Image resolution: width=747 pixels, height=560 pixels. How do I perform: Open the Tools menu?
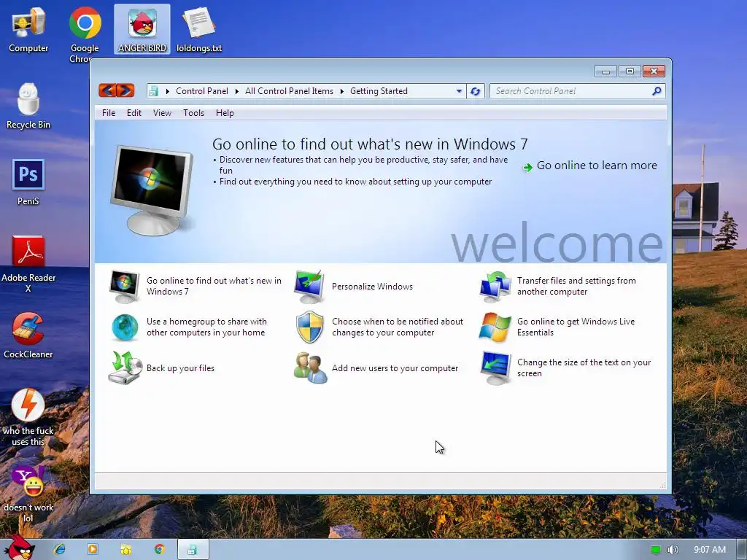(193, 113)
